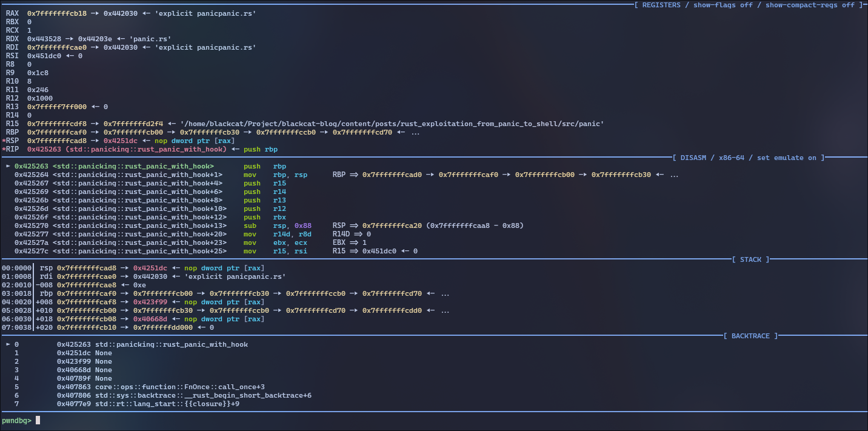The width and height of the screenshot is (868, 431).
Task: Click the BACKTRACE section header
Action: click(750, 336)
